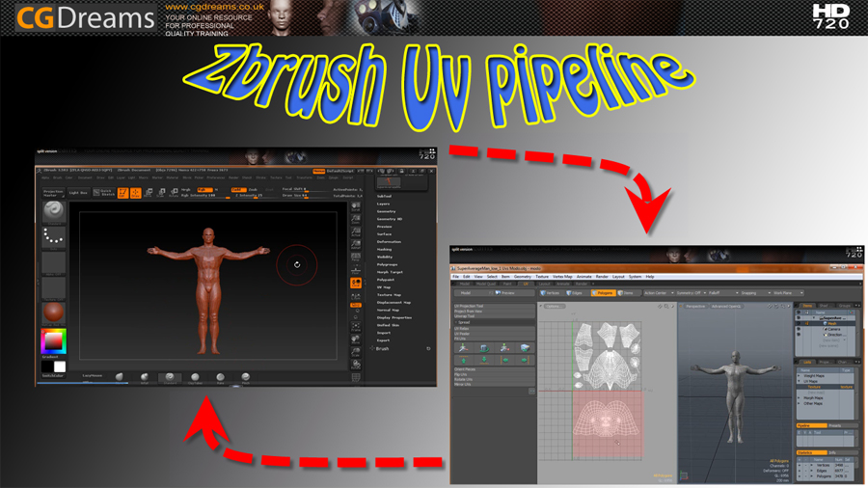Viewport: 868px width, 488px height.
Task: Select the Scale mode icon in ZBrush top shelf
Action: 160,193
